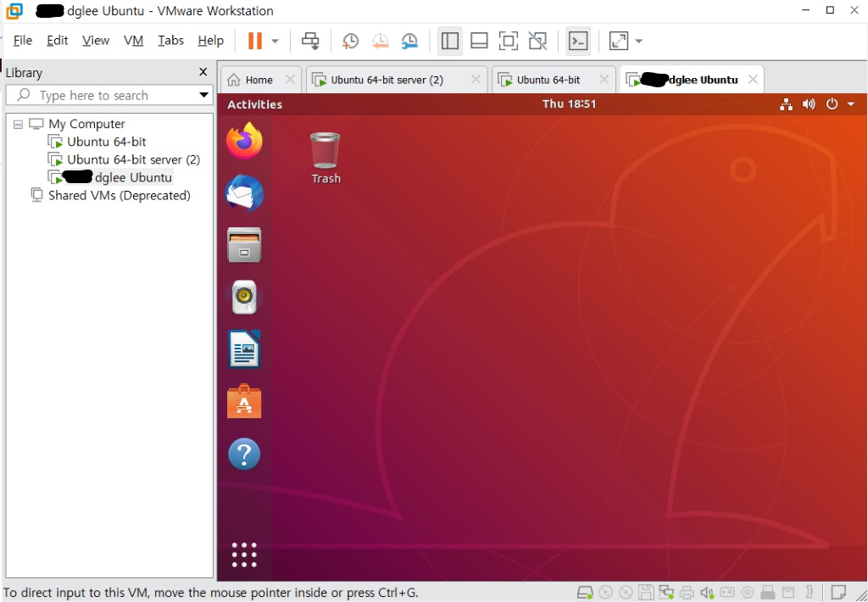
Task: Open LibreOffice Writer from the dock
Action: coord(244,349)
